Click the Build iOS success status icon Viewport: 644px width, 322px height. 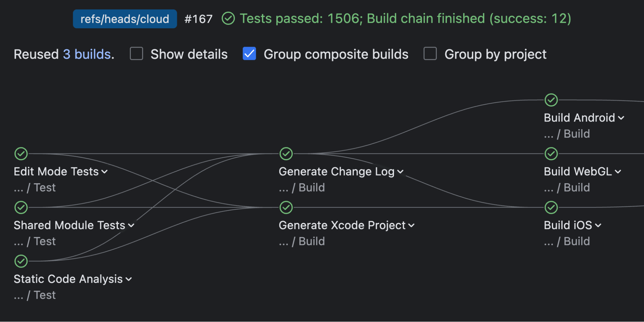click(551, 208)
